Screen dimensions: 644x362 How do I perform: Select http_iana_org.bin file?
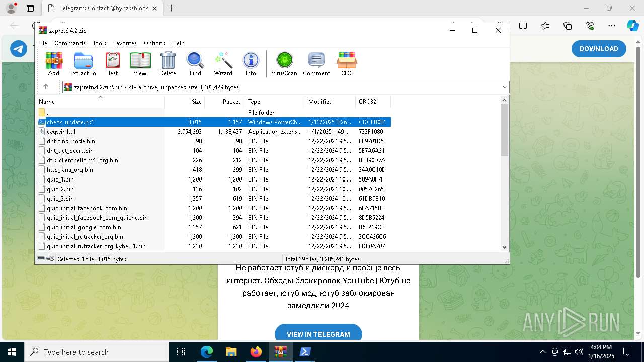[x=213, y=170]
